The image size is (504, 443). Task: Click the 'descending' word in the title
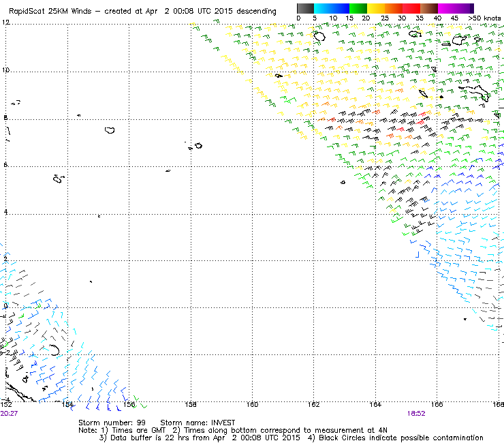pos(256,12)
